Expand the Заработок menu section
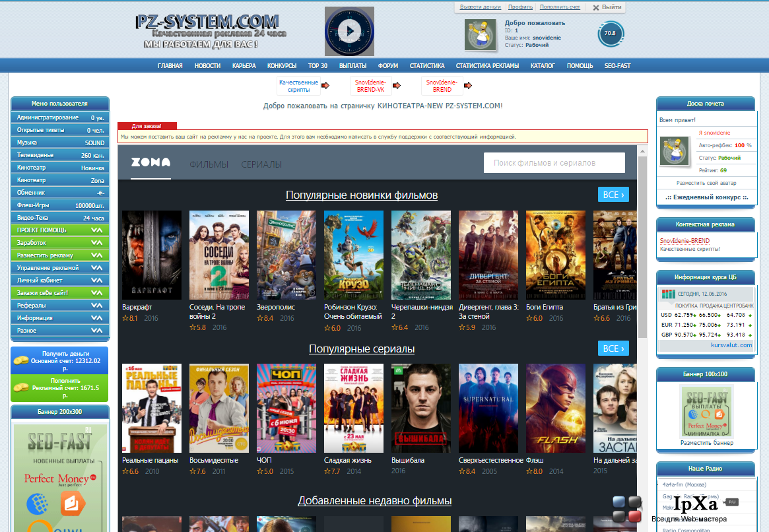Viewport: 769px width, 532px height. [x=60, y=243]
